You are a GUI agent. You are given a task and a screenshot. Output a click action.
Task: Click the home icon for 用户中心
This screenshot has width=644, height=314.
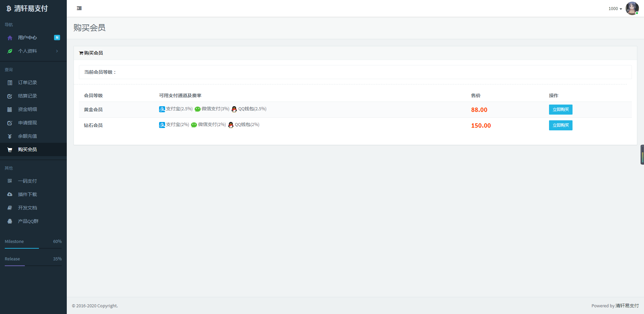pyautogui.click(x=10, y=38)
